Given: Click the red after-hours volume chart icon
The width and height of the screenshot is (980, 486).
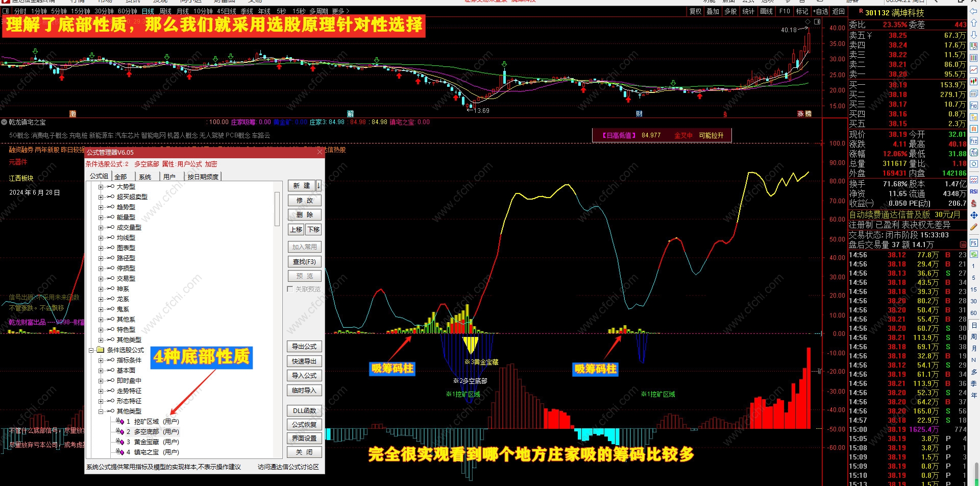Looking at the screenshot, I should point(963,245).
